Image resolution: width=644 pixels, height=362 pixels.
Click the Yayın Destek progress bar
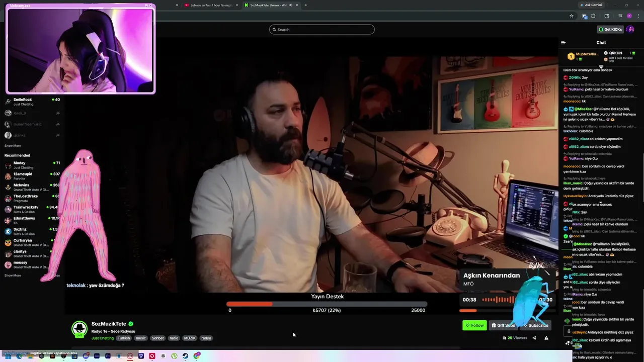327,304
